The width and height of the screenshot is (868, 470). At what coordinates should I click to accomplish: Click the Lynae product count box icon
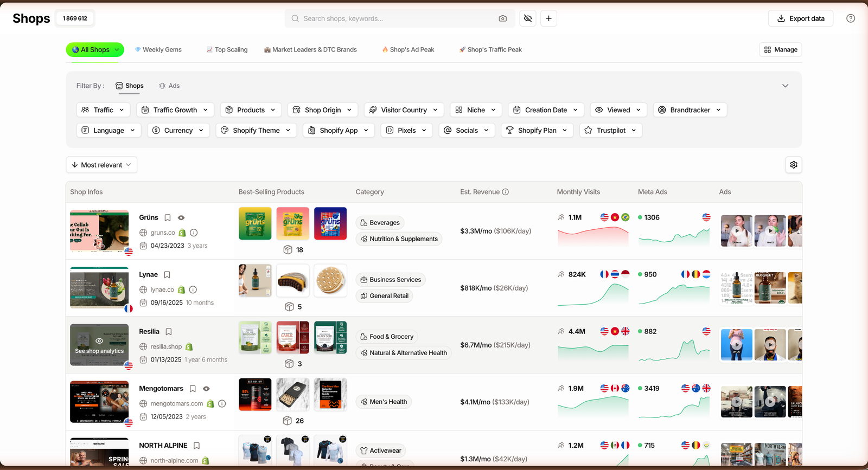click(290, 307)
